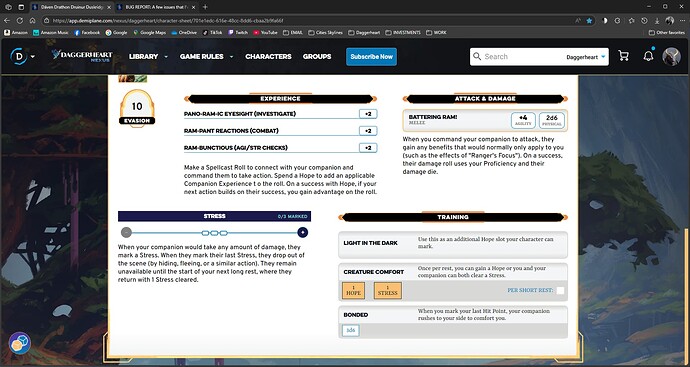690x367 pixels.
Task: Toggle the 1 Hope option box
Action: pos(353,290)
